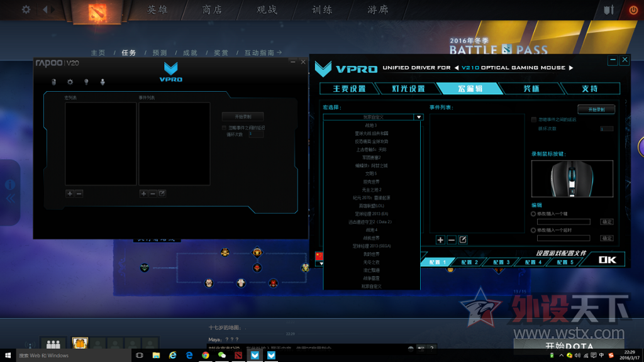This screenshot has width=644, height=362.
Task: Collapse the 宏选择 dropdown arrow
Action: click(x=418, y=117)
